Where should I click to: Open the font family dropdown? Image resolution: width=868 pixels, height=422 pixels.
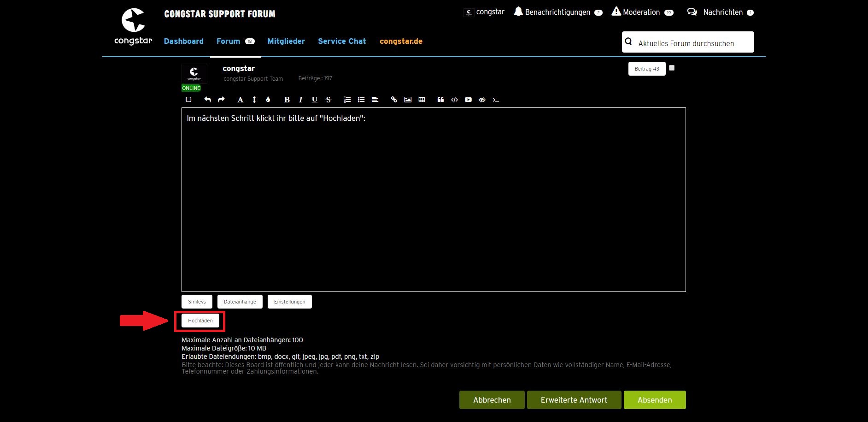click(x=240, y=100)
